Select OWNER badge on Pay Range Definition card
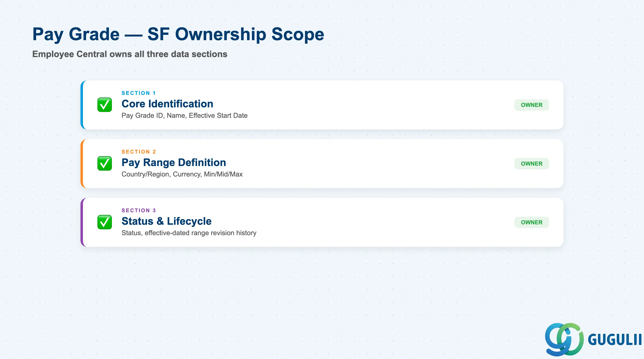The height and width of the screenshot is (359, 644). (x=532, y=164)
